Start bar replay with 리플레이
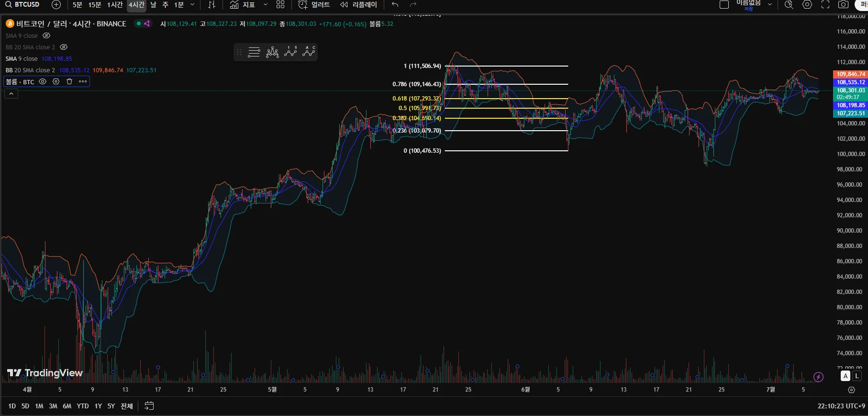The width and height of the screenshot is (868, 416). pos(358,5)
